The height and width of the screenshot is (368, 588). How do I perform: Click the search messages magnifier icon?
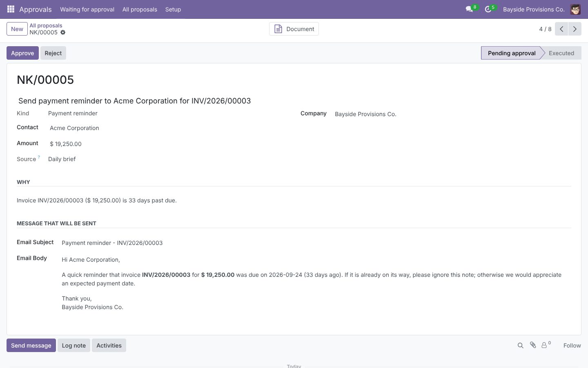520,346
